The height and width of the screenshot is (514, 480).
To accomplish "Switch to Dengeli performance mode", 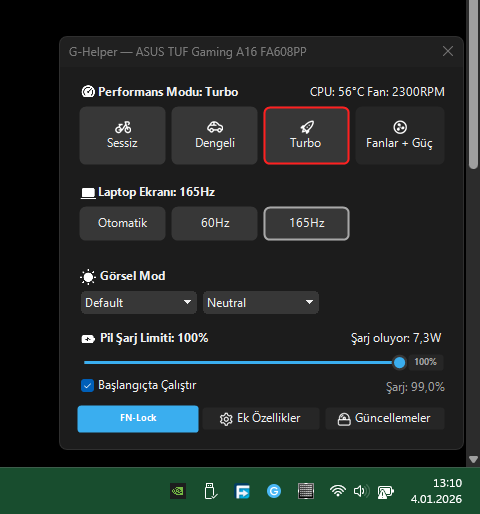I will [214, 135].
